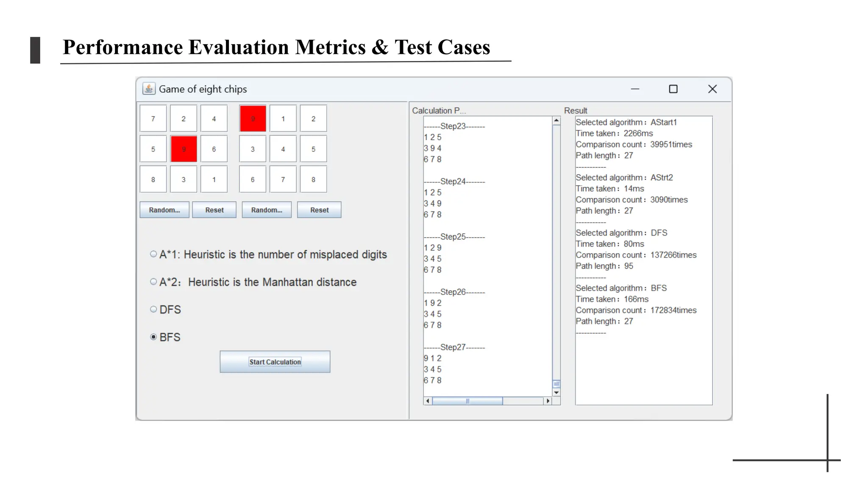Click tile 1 in the right grid
The width and height of the screenshot is (868, 488).
tap(283, 119)
